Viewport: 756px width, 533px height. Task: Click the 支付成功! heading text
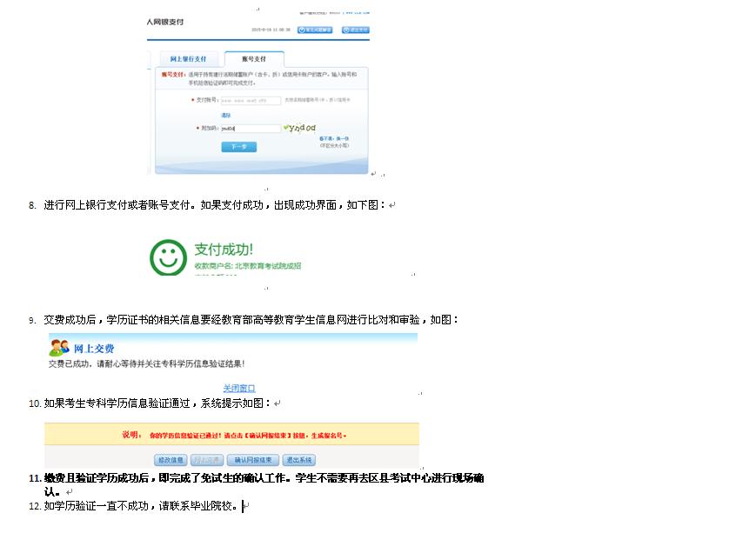[224, 250]
